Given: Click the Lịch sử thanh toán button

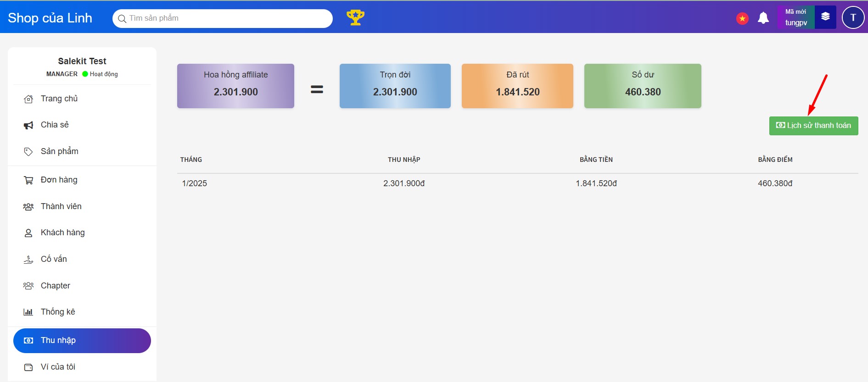Looking at the screenshot, I should 813,126.
